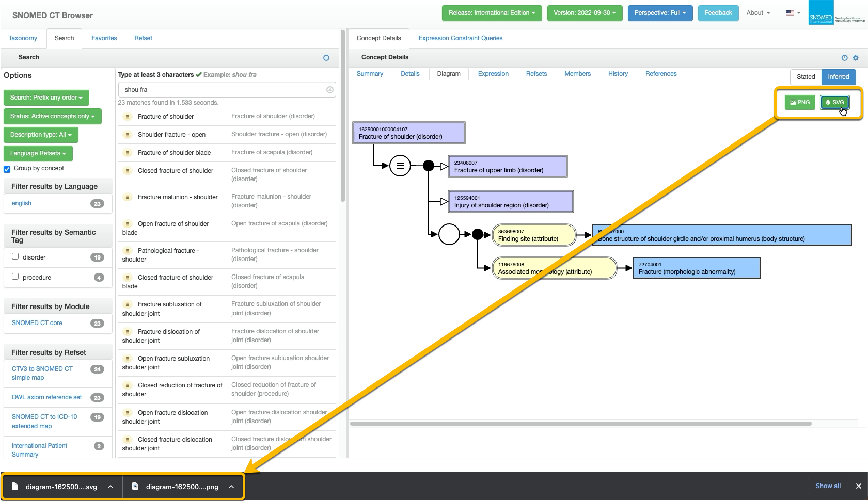Click the icon beside Open fracture subluxation shoulder joint

[128, 359]
